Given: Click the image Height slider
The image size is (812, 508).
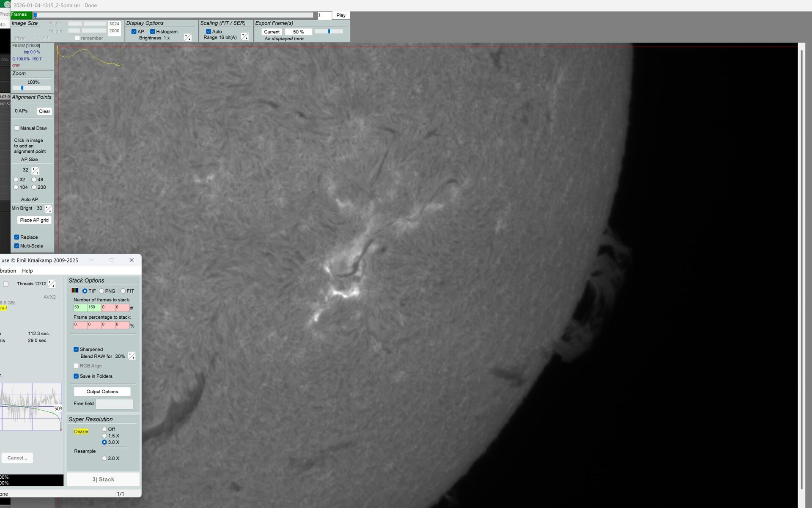Looking at the screenshot, I should click(87, 31).
